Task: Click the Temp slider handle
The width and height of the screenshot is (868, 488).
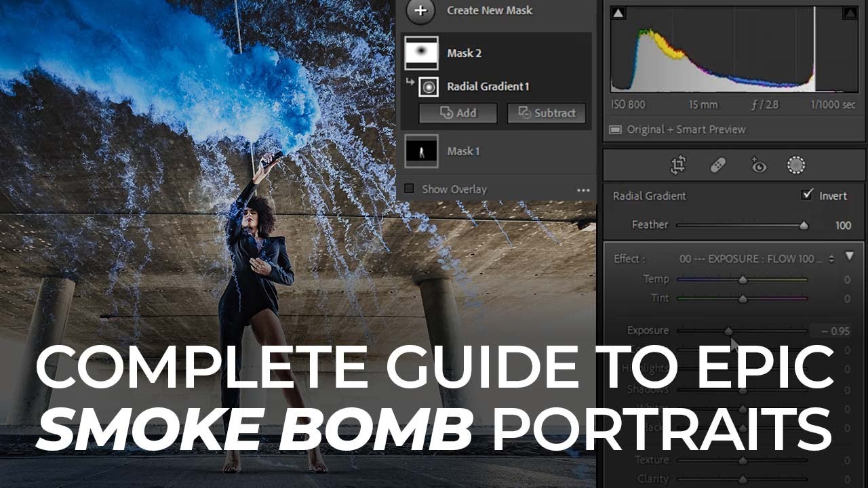Action: point(743,279)
